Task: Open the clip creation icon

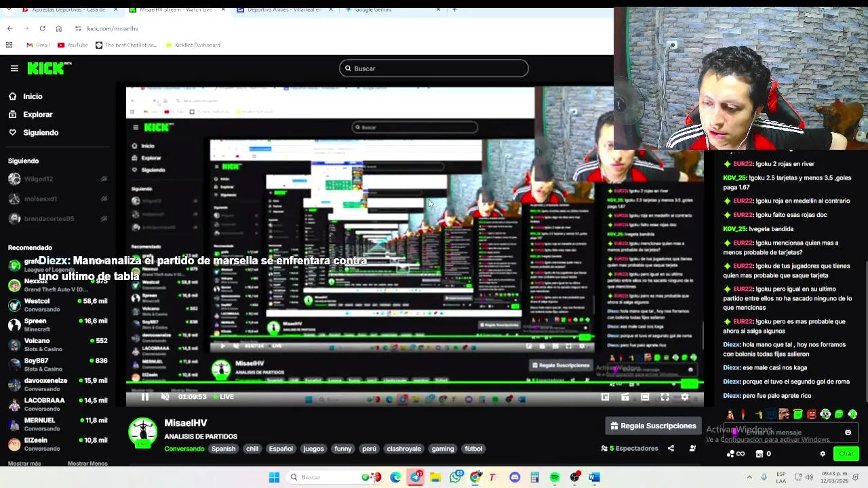Action: click(625, 397)
